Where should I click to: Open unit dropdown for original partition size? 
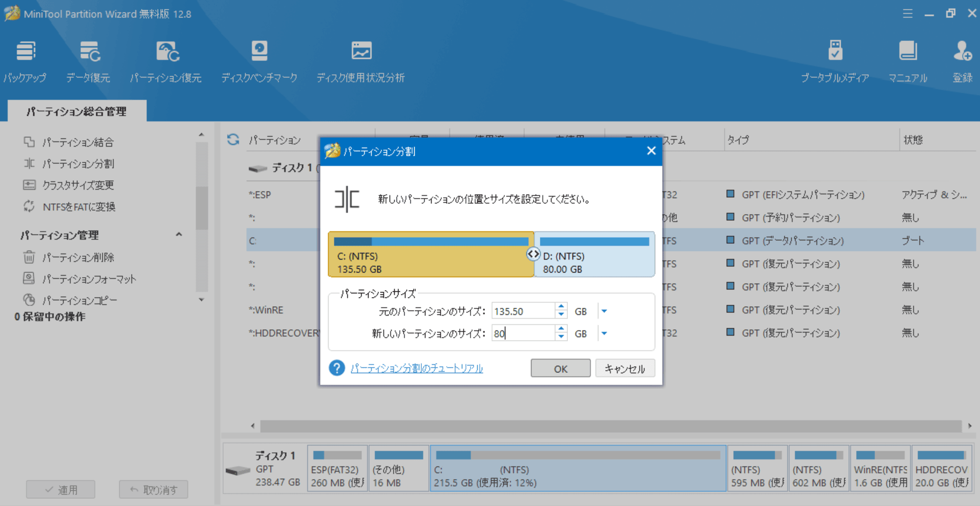tap(604, 311)
